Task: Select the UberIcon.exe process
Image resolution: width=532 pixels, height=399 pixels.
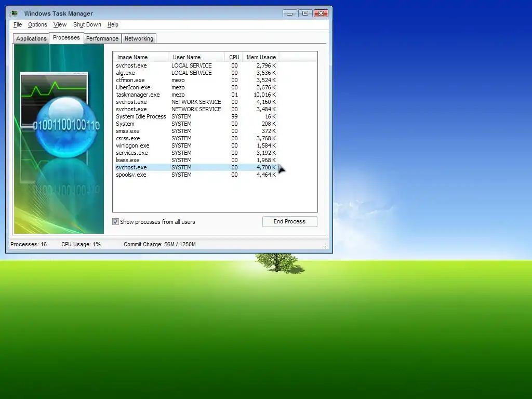Action: pos(196,87)
